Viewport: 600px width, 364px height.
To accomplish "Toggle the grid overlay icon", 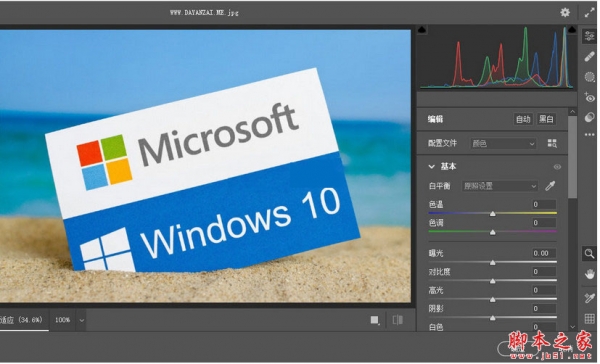I will (589, 318).
